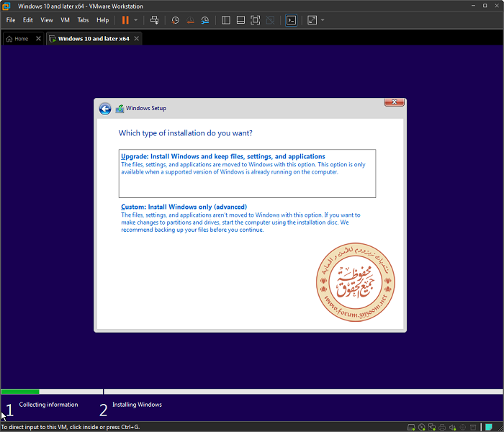
Task: Click the stretch guest display icon
Action: click(312, 20)
